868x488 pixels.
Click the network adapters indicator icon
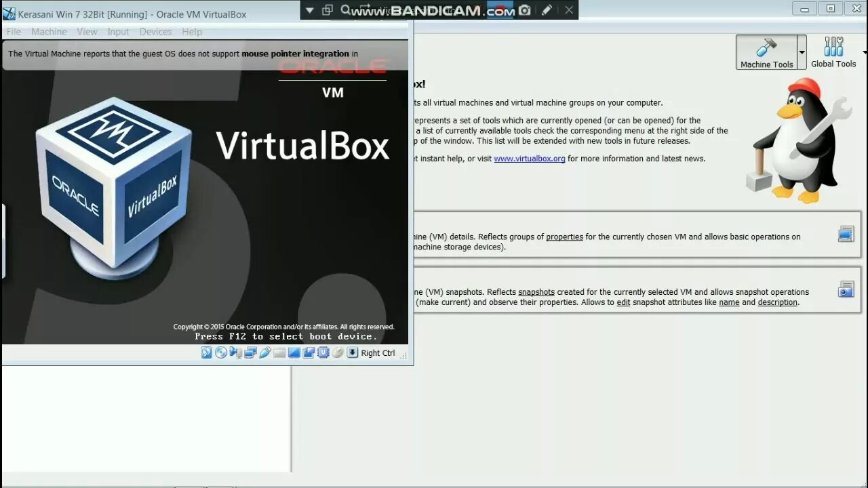(x=250, y=352)
